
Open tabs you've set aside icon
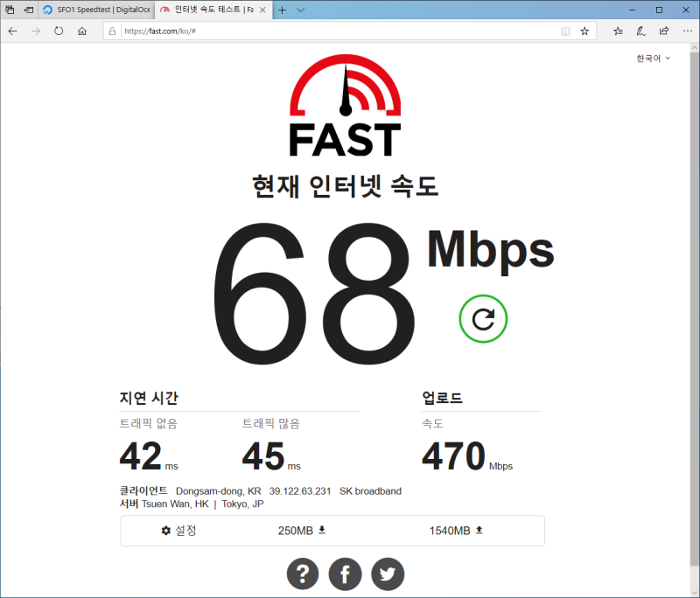coord(10,10)
